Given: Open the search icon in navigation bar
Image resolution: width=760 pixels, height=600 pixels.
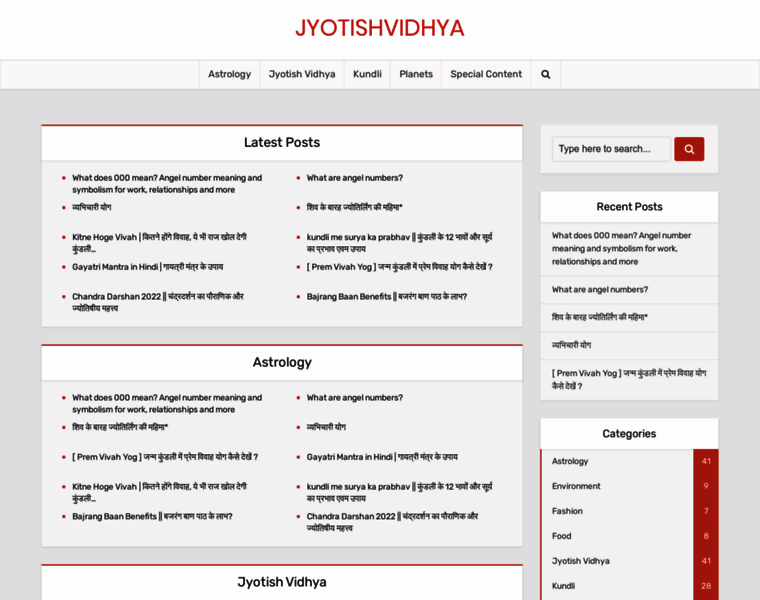Looking at the screenshot, I should pyautogui.click(x=545, y=74).
